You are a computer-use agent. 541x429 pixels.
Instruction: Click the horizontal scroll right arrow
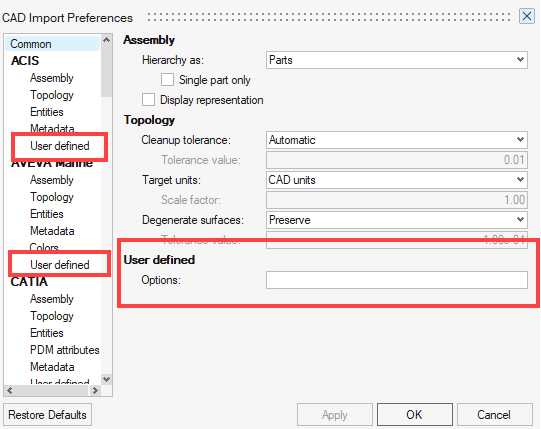95,390
